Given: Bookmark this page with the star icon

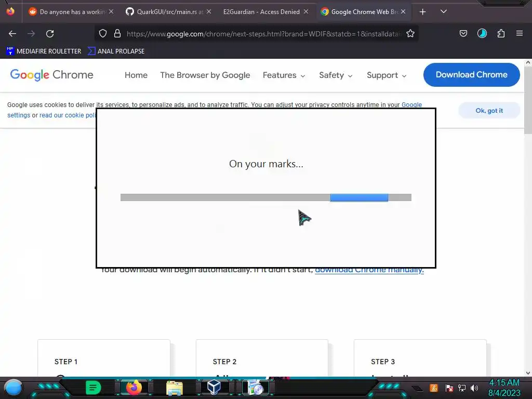Looking at the screenshot, I should (410, 34).
